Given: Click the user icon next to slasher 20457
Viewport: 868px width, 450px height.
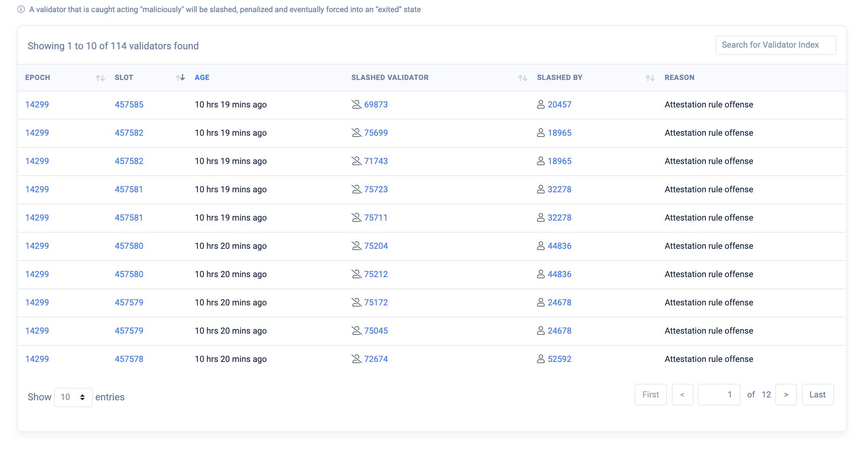Looking at the screenshot, I should (541, 105).
